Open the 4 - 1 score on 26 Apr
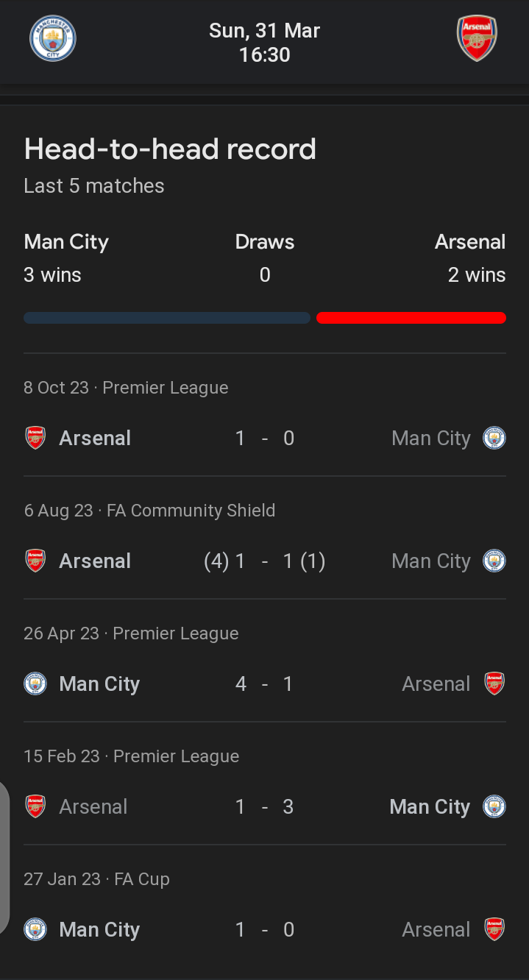529x980 pixels. point(265,684)
